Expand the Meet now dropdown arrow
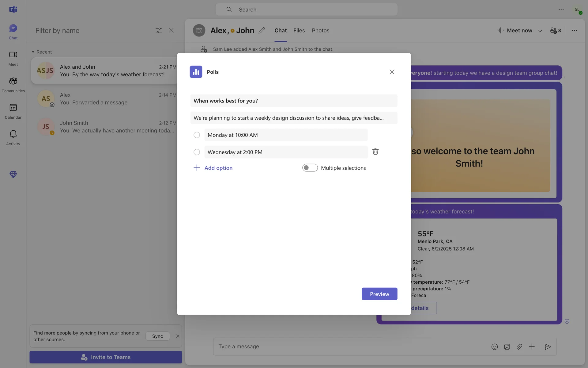Viewport: 588px width, 368px height. pyautogui.click(x=540, y=31)
